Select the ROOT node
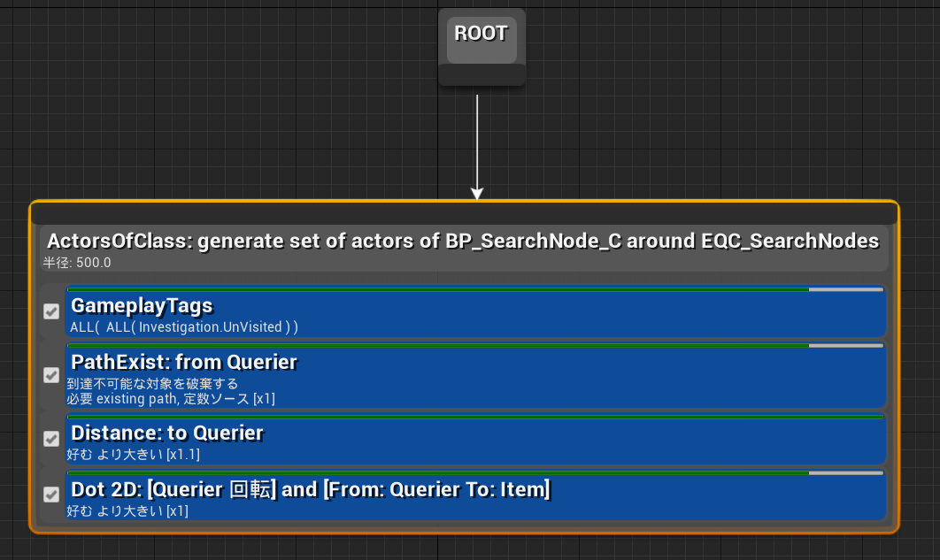940x560 pixels. click(481, 33)
